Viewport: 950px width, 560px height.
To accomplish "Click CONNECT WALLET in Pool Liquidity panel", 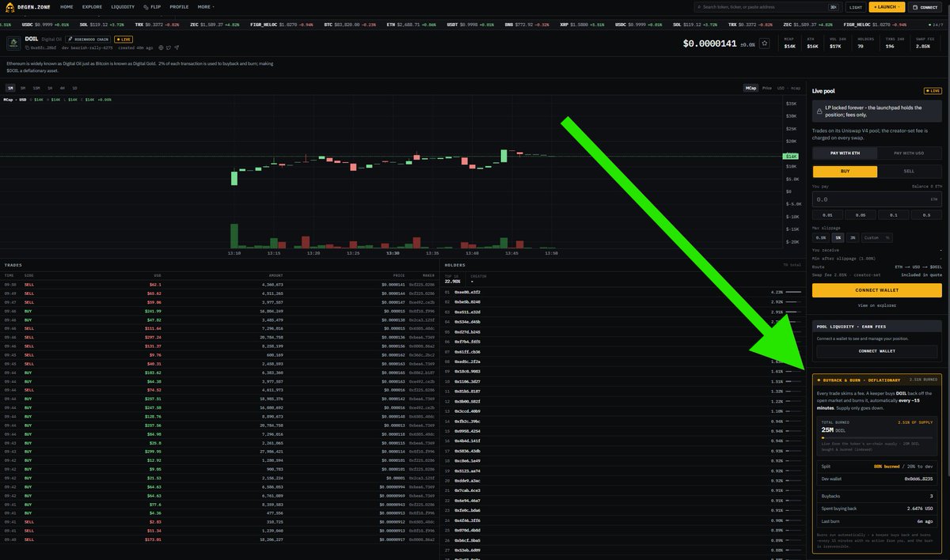I will pos(877,350).
